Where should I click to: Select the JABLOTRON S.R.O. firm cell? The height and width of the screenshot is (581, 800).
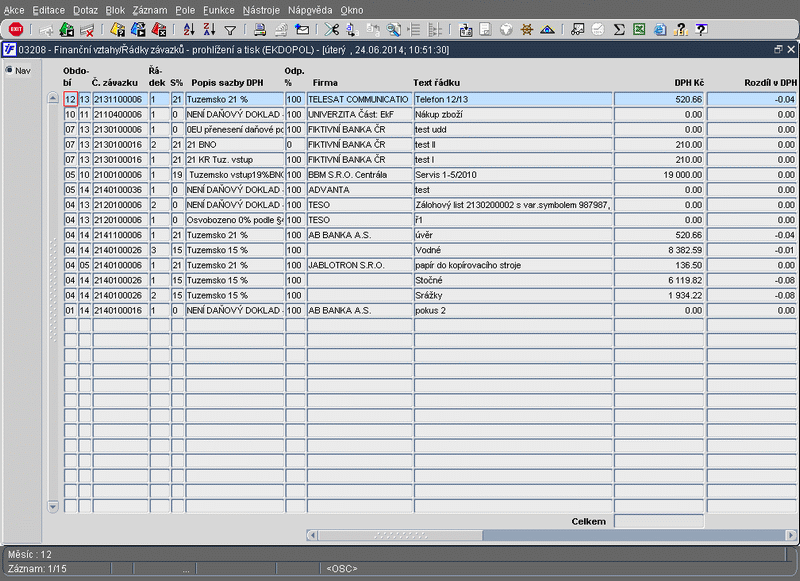click(x=358, y=266)
